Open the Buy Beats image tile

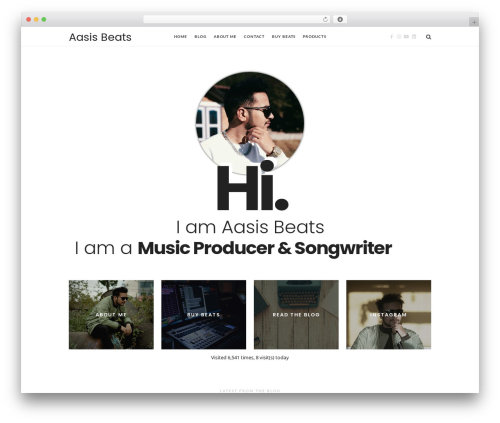click(x=204, y=314)
